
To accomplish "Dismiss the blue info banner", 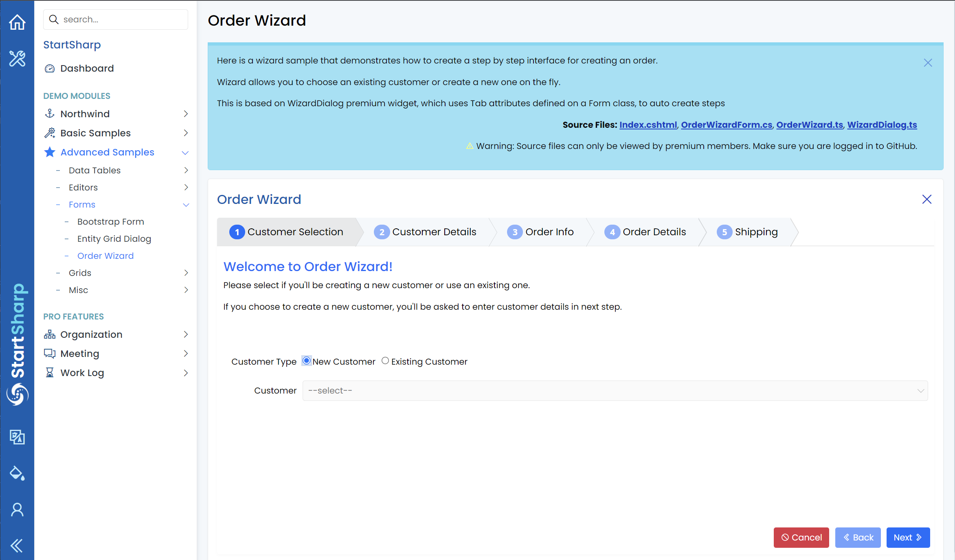I will click(928, 63).
